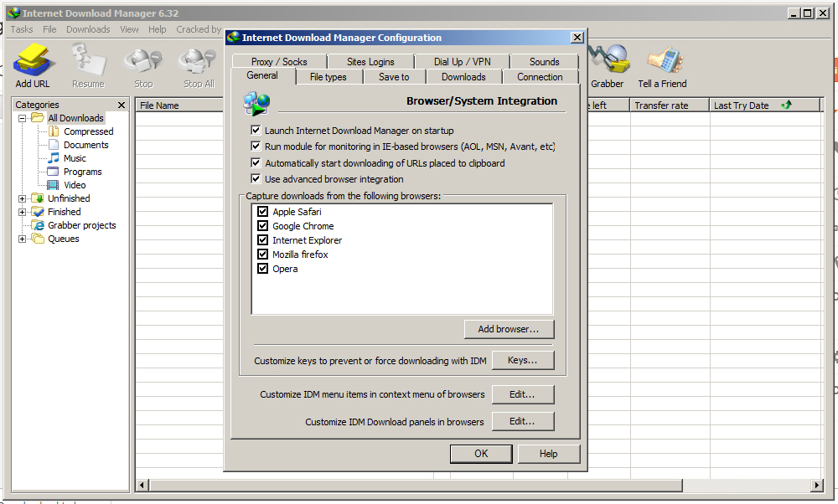Toggle IE-based browsers monitoring module checkbox
Screen dimensions: 838x504
(256, 147)
